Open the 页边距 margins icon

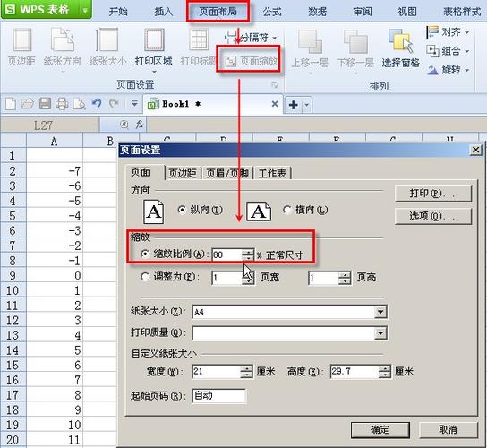tap(21, 40)
